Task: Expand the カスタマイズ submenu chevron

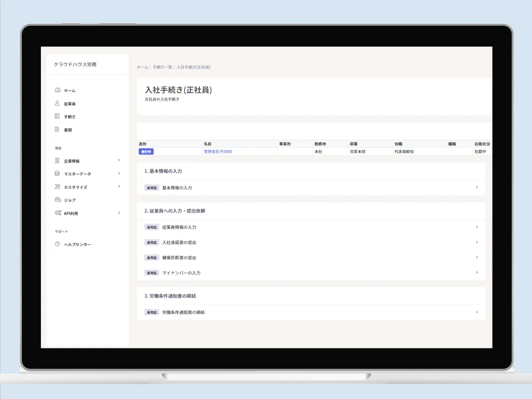Action: pos(119,187)
